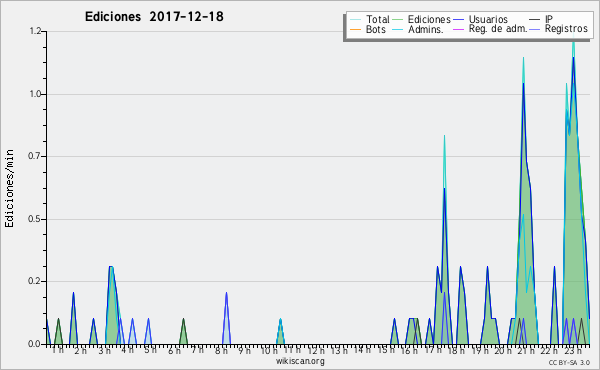Click the 21 h axis label
Viewport: 600px width, 370px height.
click(x=525, y=350)
